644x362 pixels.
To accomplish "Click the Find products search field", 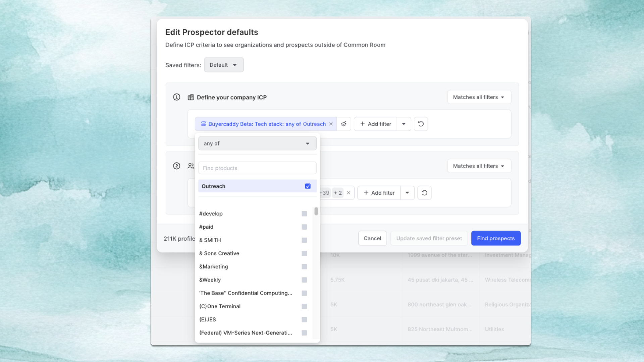I will 257,168.
